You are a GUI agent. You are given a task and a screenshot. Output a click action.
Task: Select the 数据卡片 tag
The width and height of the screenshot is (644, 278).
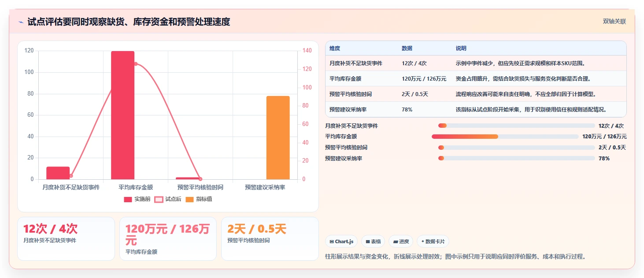pos(433,241)
